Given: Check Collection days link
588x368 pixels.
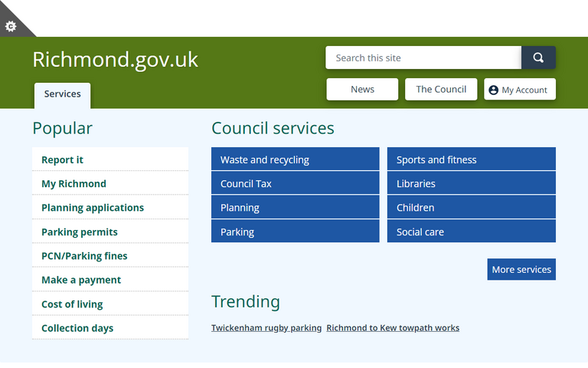Looking at the screenshot, I should [77, 328].
